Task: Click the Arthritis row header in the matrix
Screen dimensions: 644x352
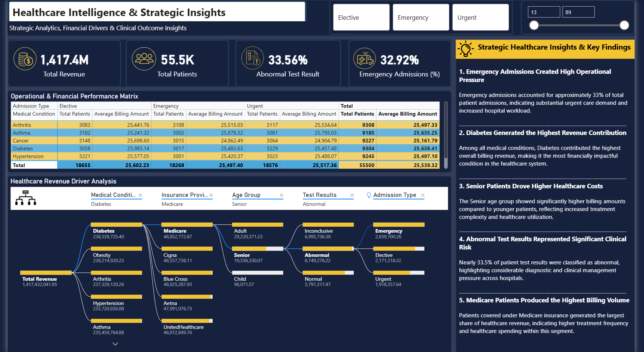Action: [34, 125]
